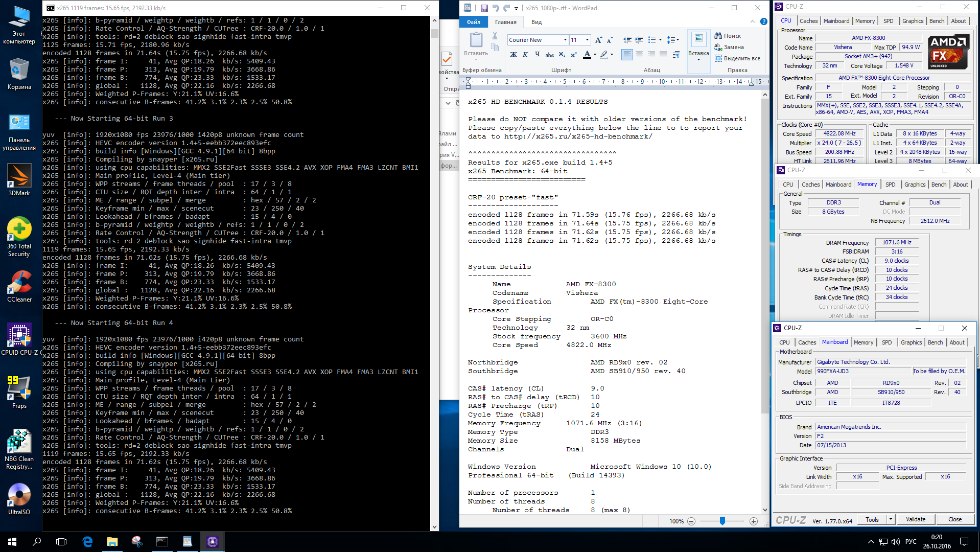Select the CPUID CPU-Z desktop icon
This screenshot has width=980, height=552.
[19, 339]
